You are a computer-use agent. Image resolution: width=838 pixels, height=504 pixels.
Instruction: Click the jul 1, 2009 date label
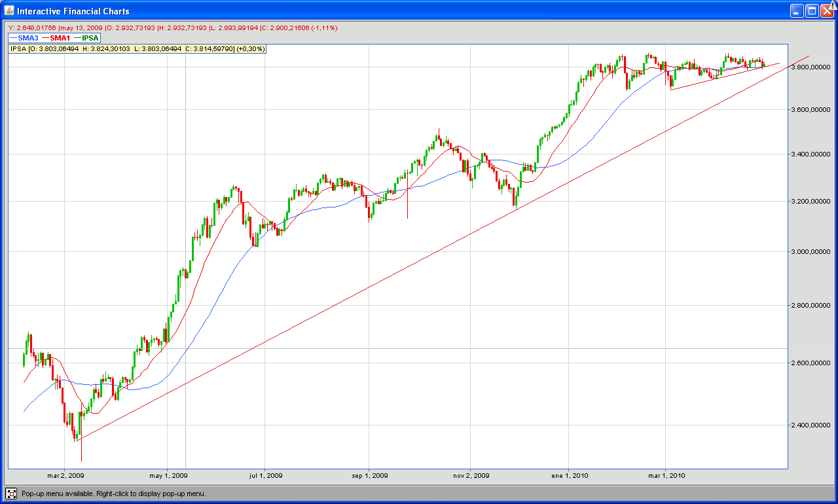[264, 476]
